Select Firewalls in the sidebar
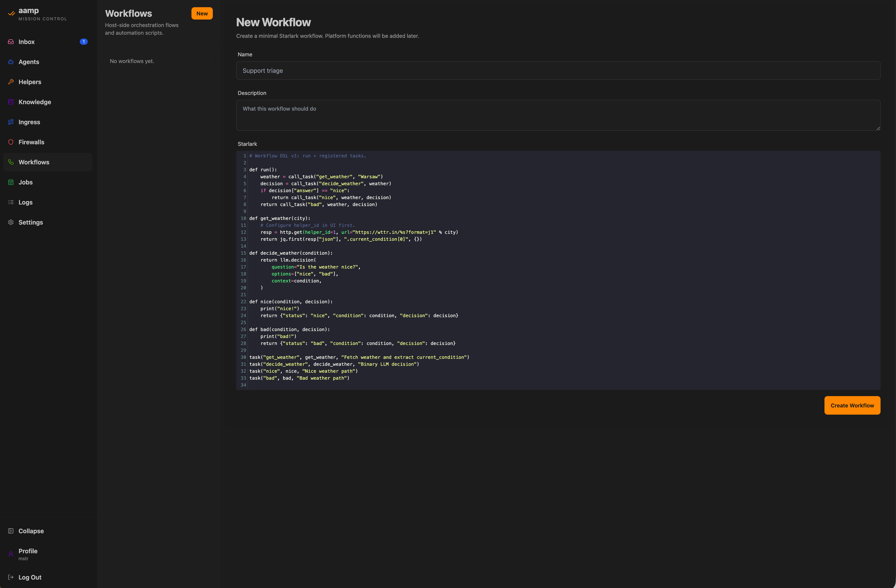Viewport: 896px width, 588px height. coord(48,142)
